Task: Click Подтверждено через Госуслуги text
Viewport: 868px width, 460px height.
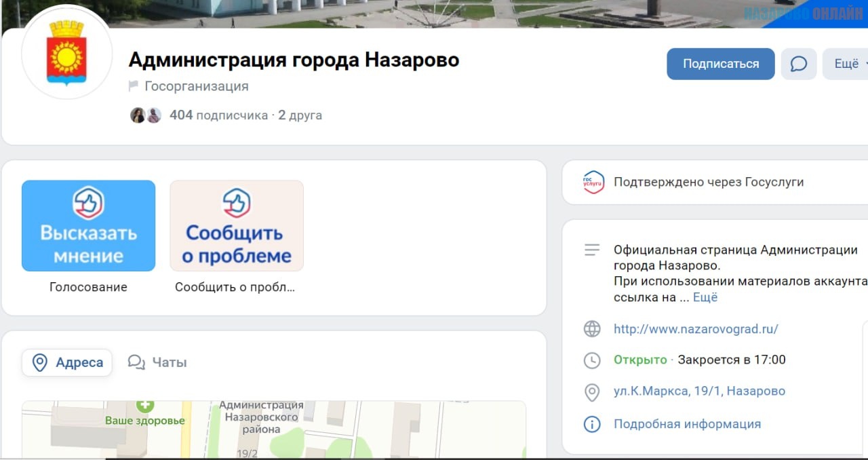Action: pyautogui.click(x=709, y=182)
